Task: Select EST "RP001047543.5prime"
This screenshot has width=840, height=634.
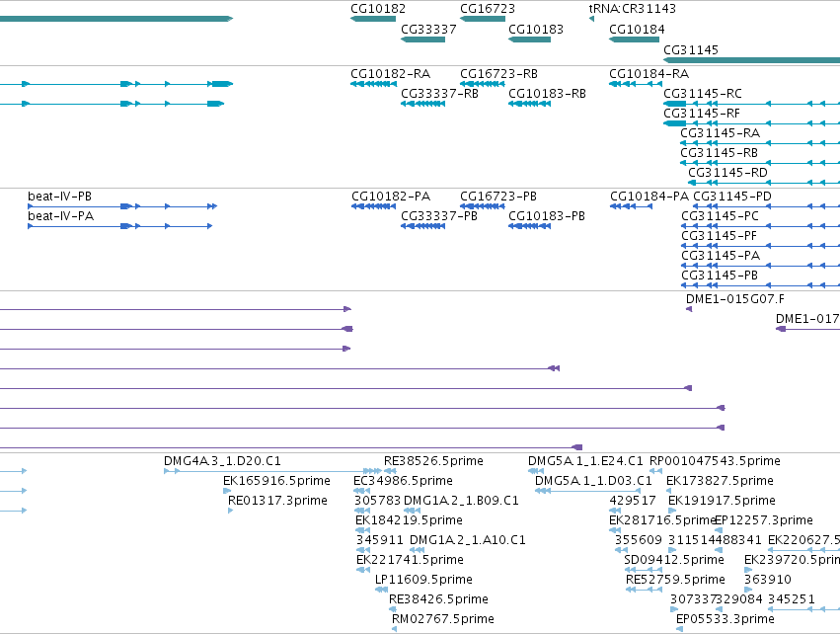Action: point(715,461)
